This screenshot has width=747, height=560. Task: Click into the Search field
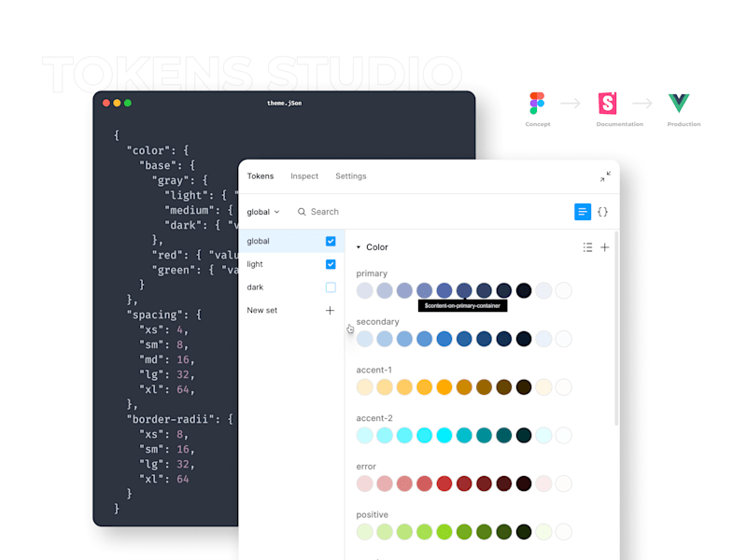(x=325, y=212)
